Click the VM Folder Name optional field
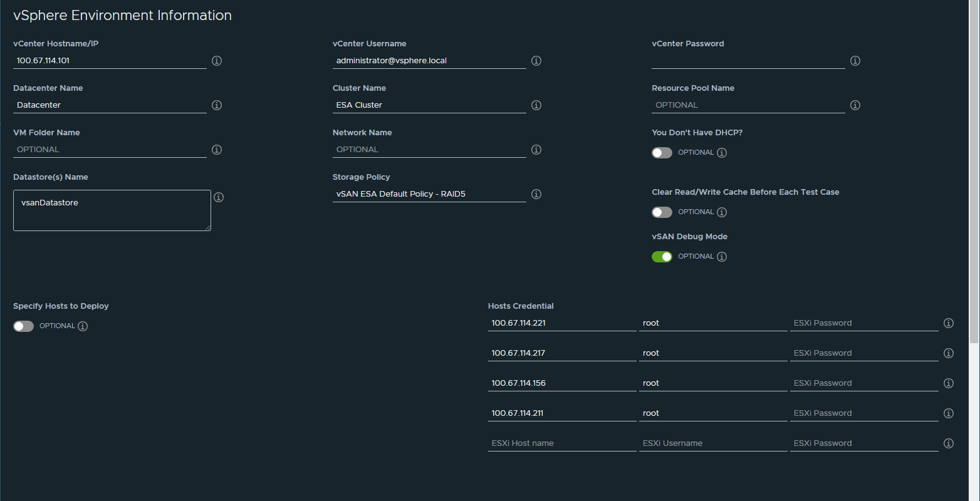Image resolution: width=980 pixels, height=501 pixels. pos(110,150)
